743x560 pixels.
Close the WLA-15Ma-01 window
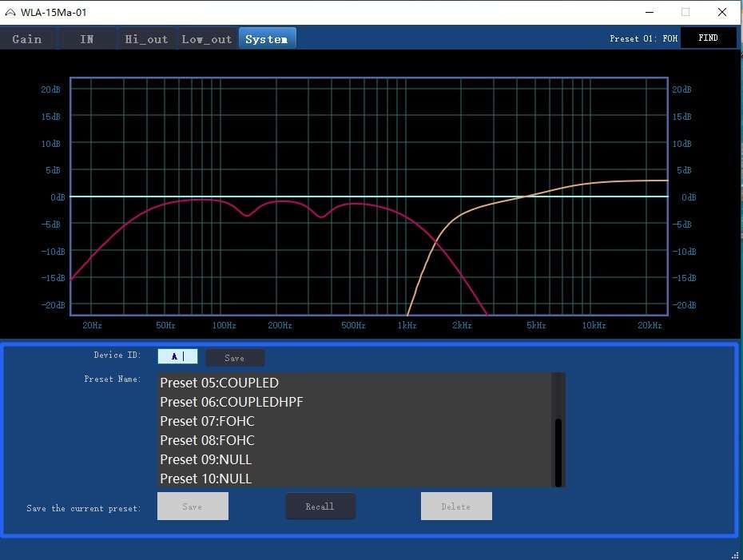(x=722, y=12)
